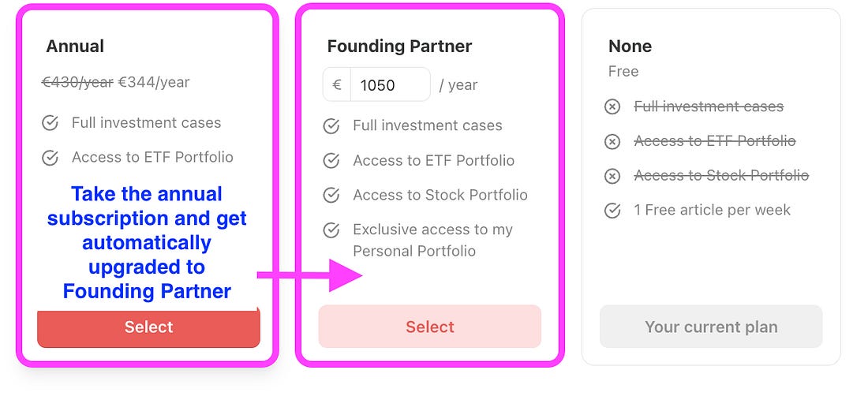Viewport: 868px width, 396px height.
Task: Click checkmark beside Founding Partner 'Access to ETF Portfolio'
Action: (331, 161)
